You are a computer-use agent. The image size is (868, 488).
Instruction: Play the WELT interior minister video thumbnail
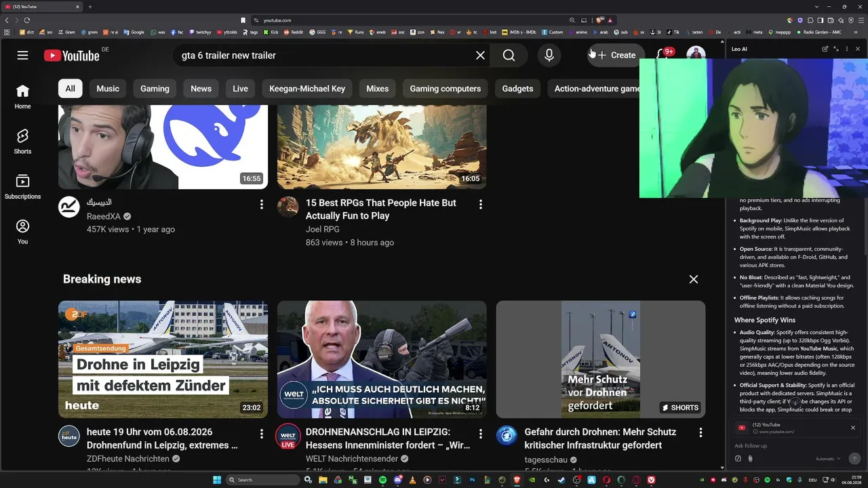point(382,359)
